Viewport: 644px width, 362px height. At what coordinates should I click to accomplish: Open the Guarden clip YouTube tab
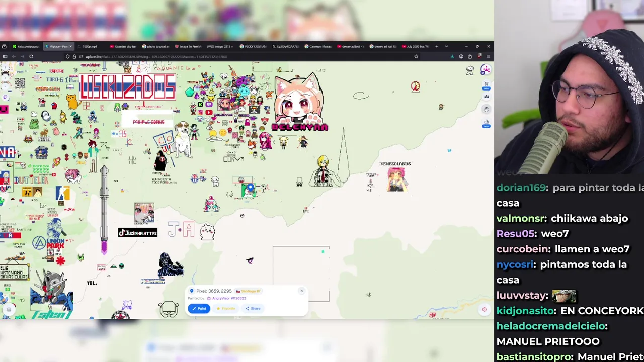coord(123,46)
